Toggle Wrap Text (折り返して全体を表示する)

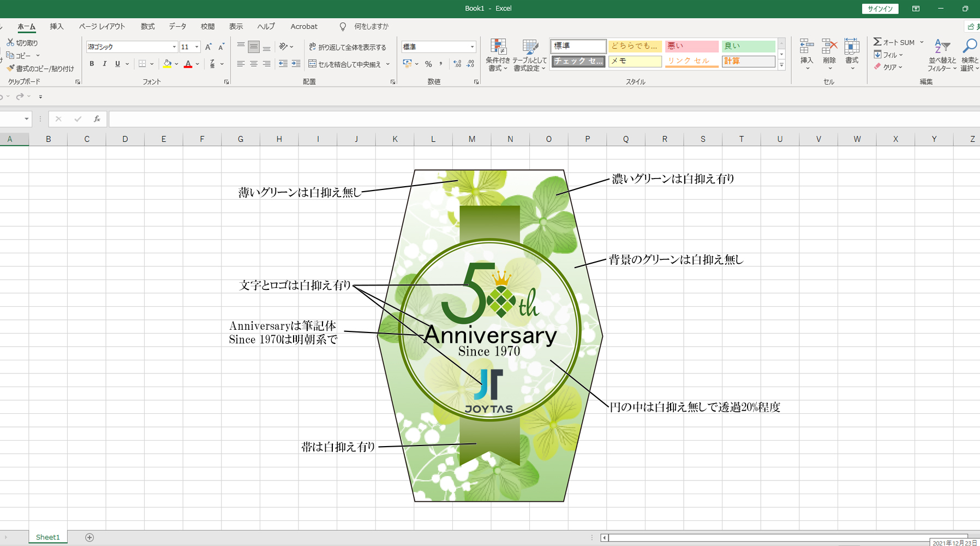[x=348, y=47]
